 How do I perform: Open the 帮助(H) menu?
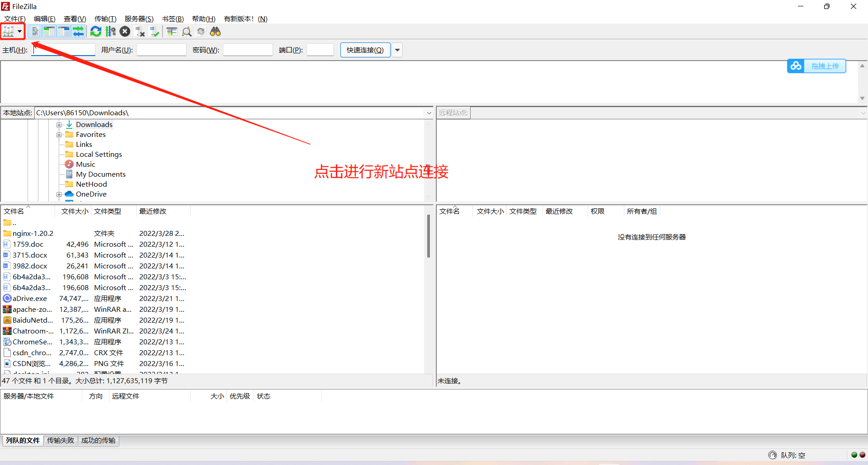tap(204, 19)
